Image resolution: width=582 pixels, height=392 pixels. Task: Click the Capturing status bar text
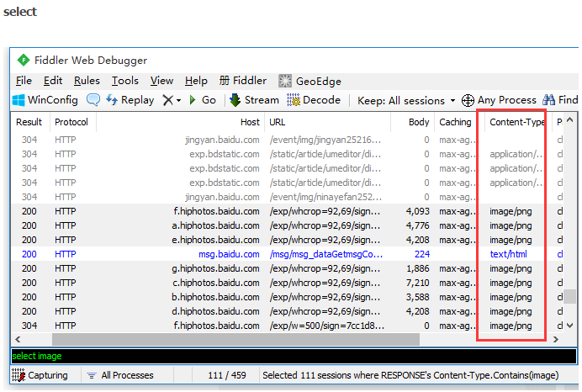click(x=47, y=376)
